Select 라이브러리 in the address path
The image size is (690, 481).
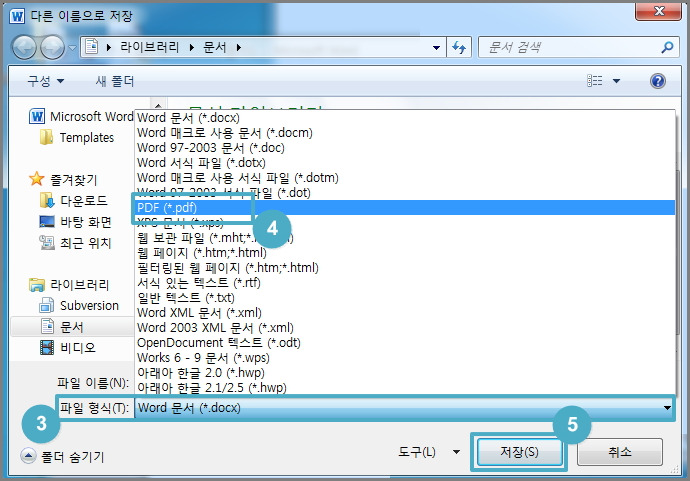149,47
